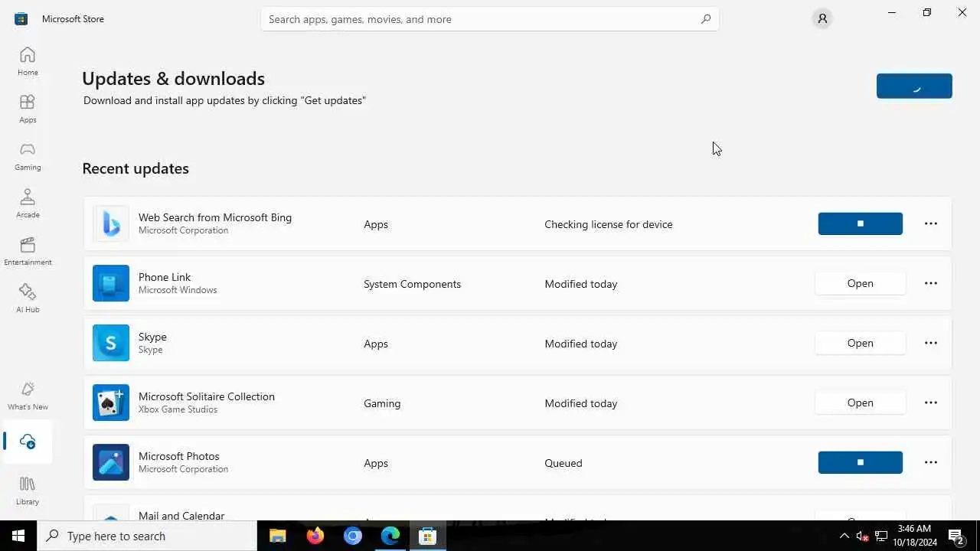This screenshot has height=551, width=980.
Task: Select the Downloads cloud icon in the sidebar
Action: pyautogui.click(x=28, y=442)
